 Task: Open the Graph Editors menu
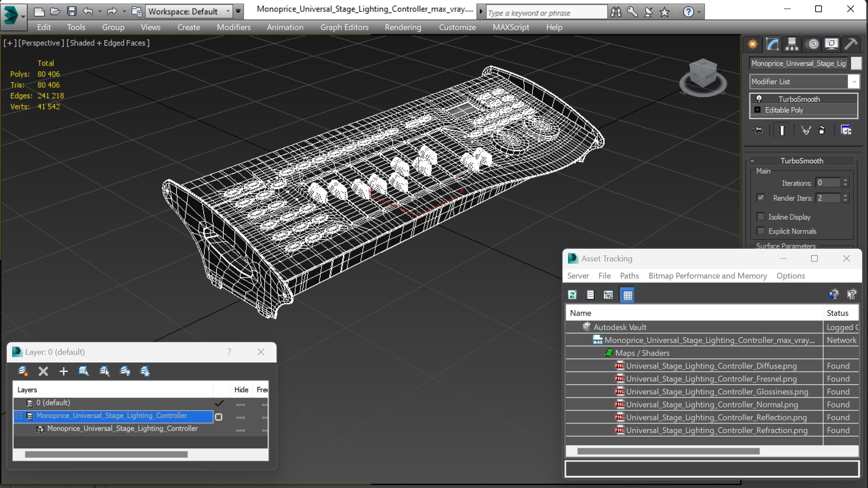344,27
